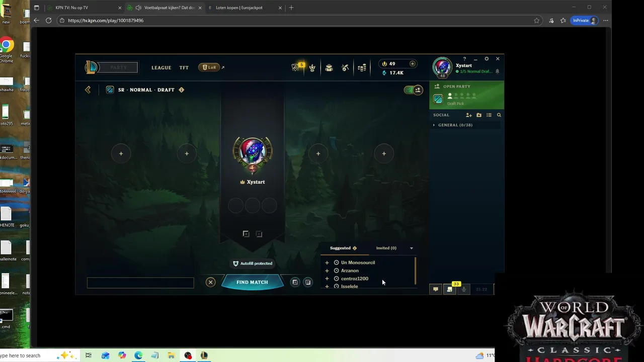
Task: Open the missions icon with badge 33
Action: [x=450, y=289]
